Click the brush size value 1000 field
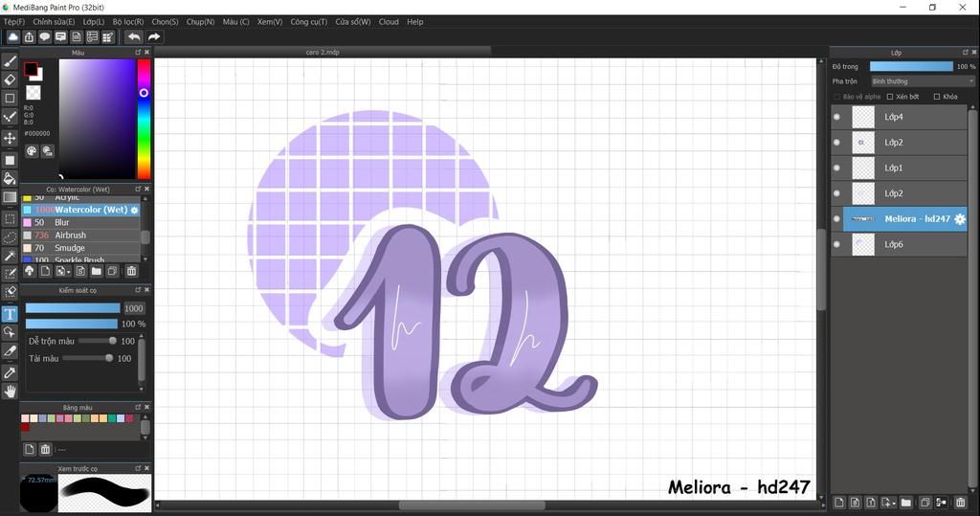The image size is (980, 516). coord(134,308)
